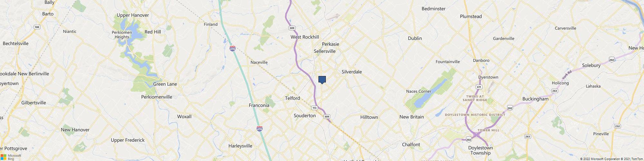This screenshot has height=161, width=644.
Task: Click the Upper Hanover label
Action: [133, 15]
